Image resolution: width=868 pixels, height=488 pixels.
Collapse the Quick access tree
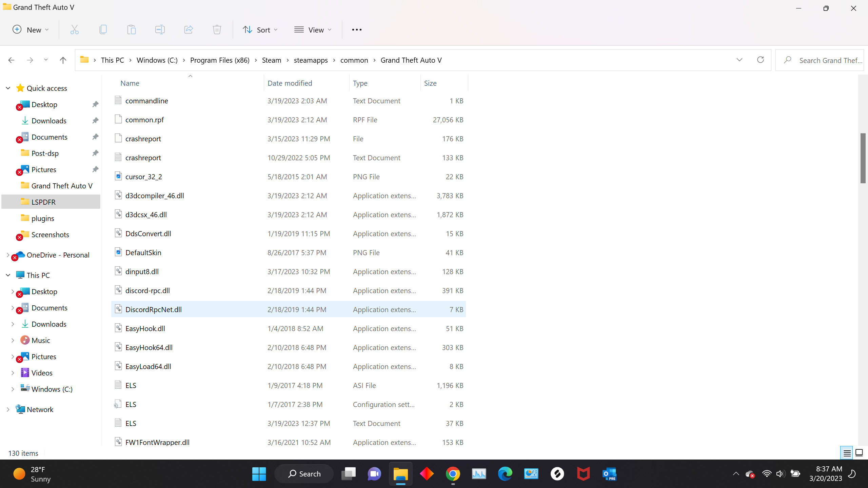[x=8, y=88]
